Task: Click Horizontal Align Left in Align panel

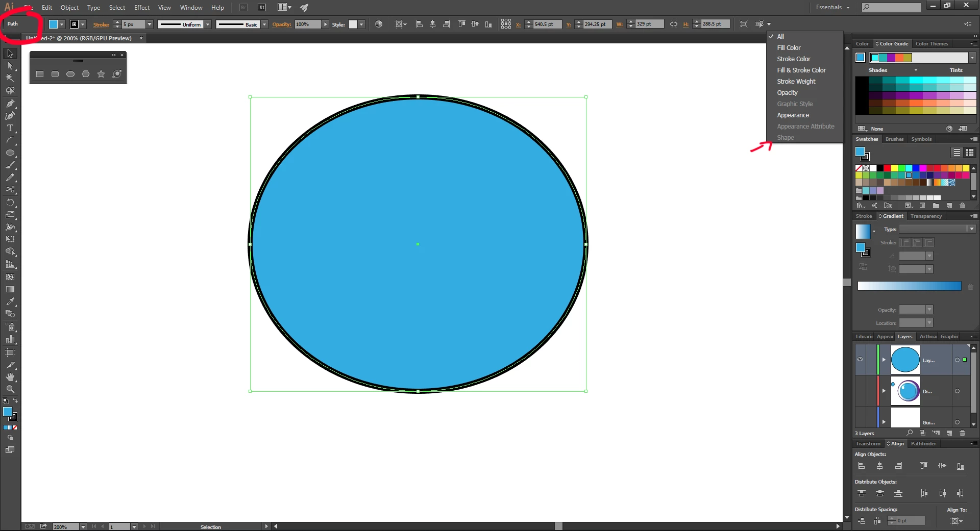Action: 862,466
